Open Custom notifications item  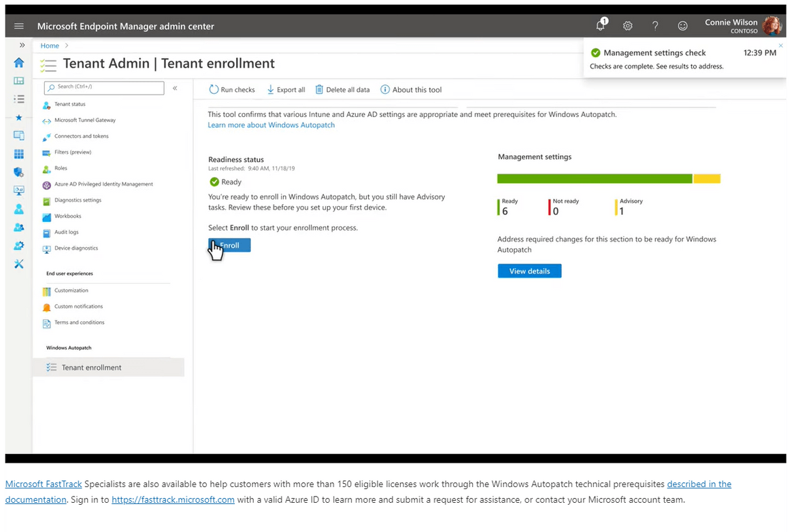point(78,307)
